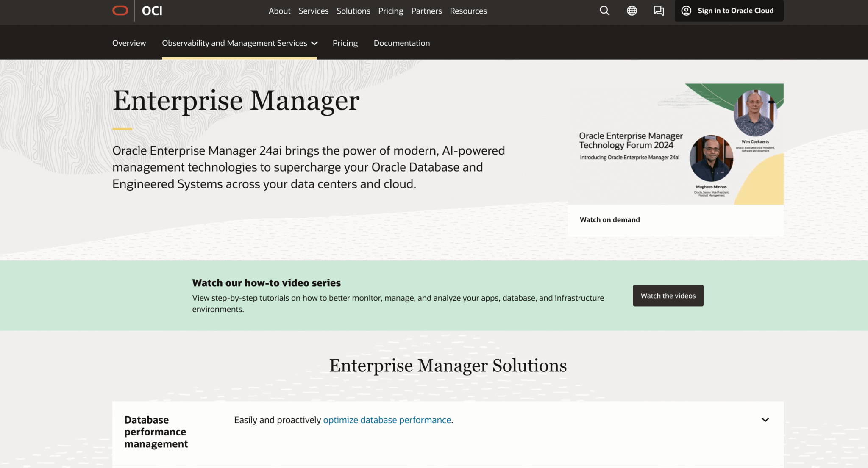Open the search icon in the top bar
Viewport: 868px width, 468px height.
[x=604, y=11]
